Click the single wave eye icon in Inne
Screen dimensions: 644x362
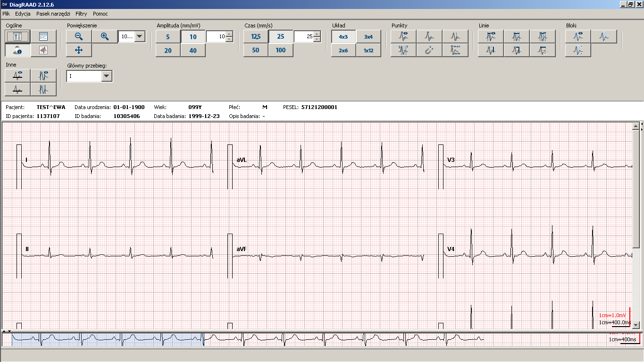18,76
